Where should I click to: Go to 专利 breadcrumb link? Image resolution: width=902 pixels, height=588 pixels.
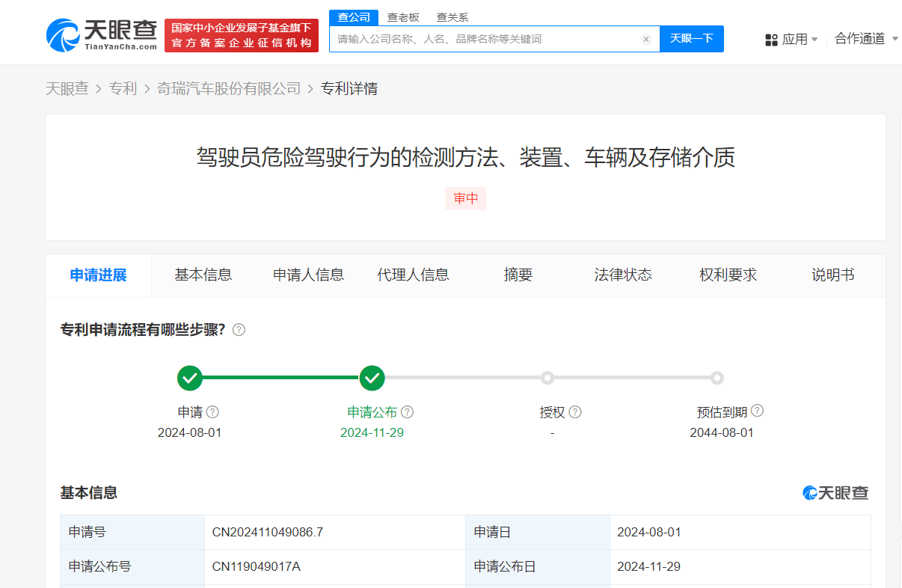[x=123, y=89]
